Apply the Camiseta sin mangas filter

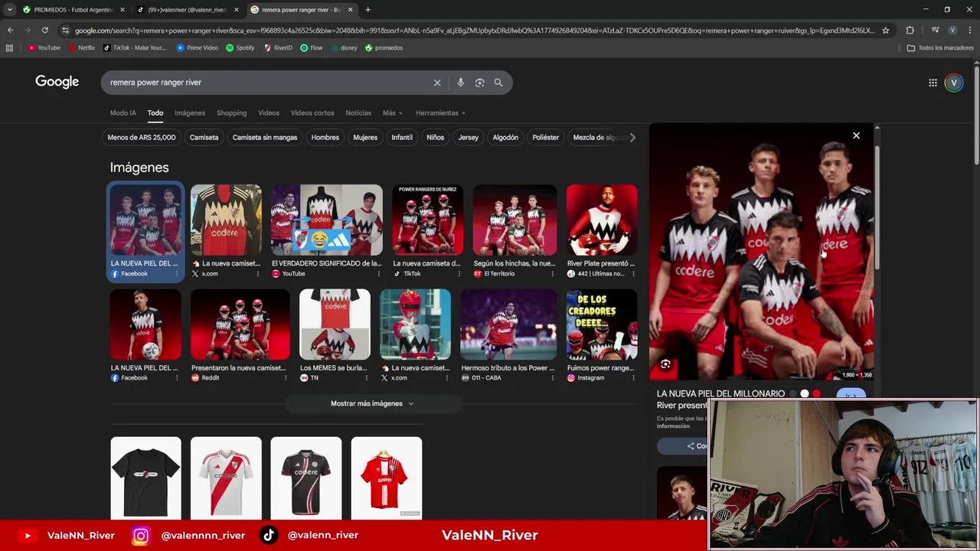[265, 138]
